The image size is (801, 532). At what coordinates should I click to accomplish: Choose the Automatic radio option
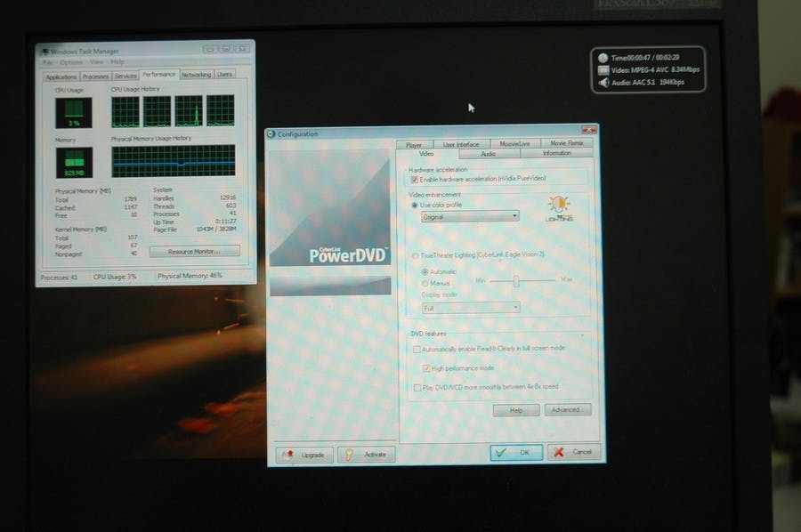click(x=425, y=272)
